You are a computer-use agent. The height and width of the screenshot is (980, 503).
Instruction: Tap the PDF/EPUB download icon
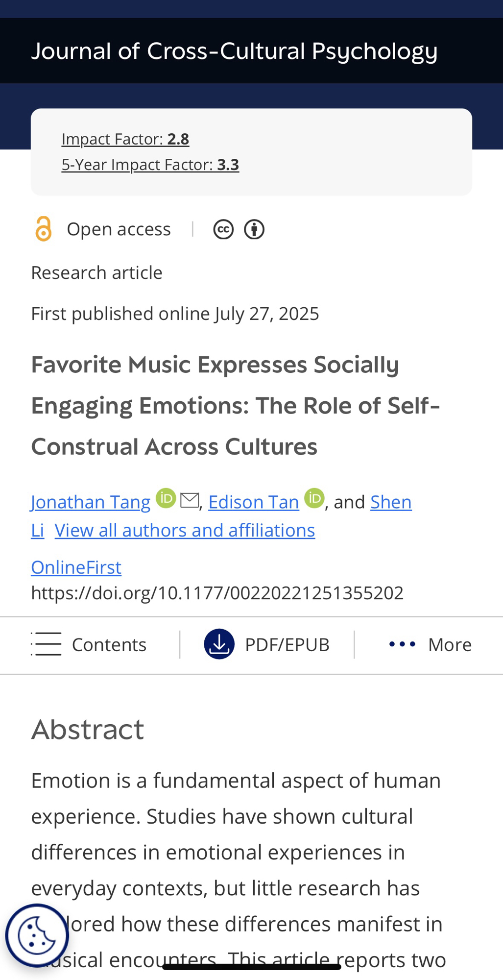click(219, 644)
